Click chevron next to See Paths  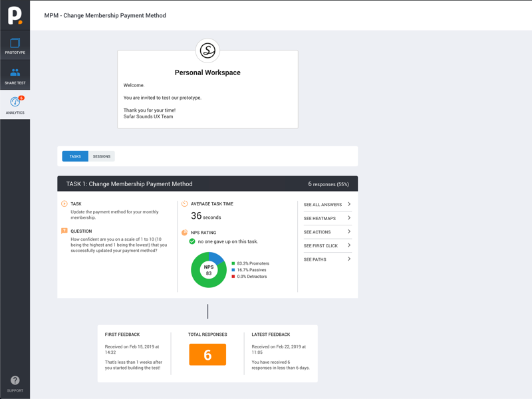[x=348, y=259]
